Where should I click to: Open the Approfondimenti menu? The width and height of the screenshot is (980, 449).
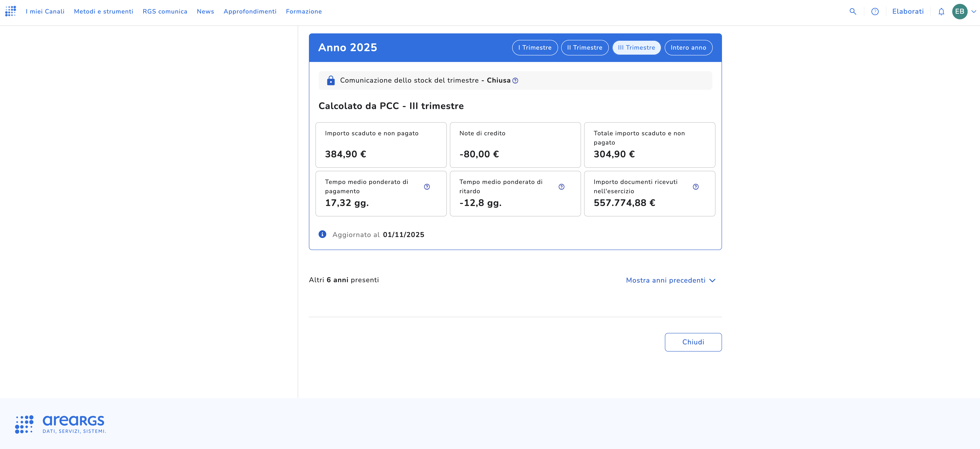[250, 11]
